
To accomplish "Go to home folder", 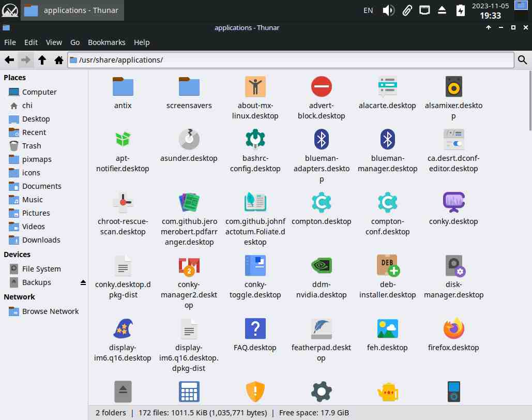I will (x=59, y=60).
